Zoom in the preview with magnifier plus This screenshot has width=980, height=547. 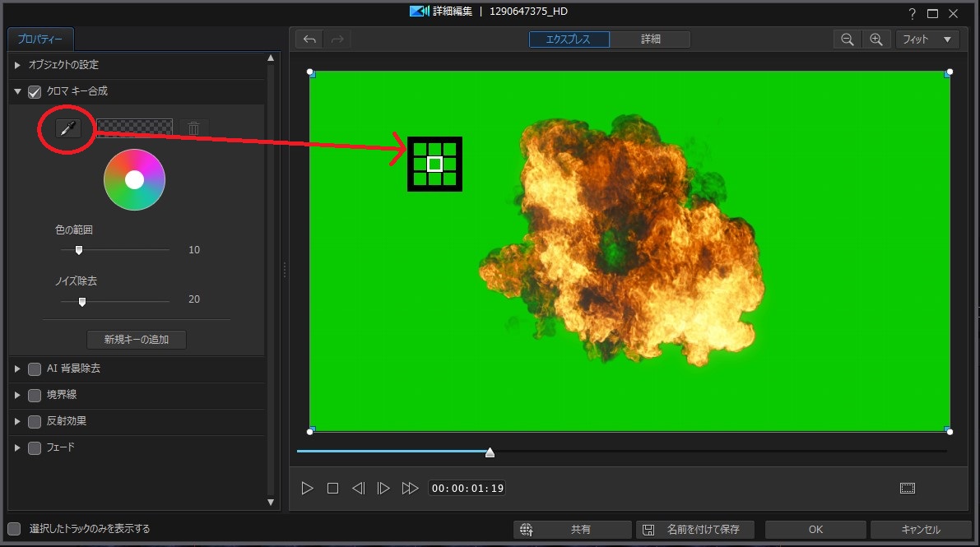pos(875,39)
